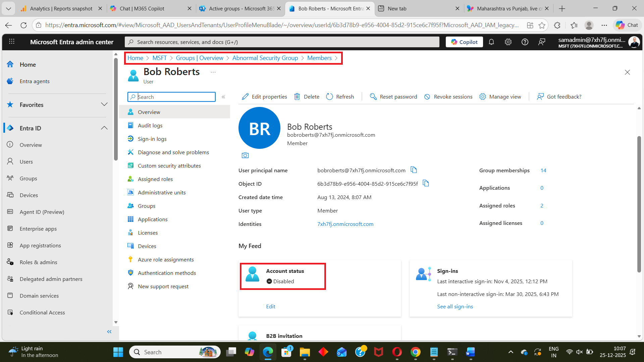Click Abnormal Security Group breadcrumb
The width and height of the screenshot is (644, 362).
(x=265, y=58)
